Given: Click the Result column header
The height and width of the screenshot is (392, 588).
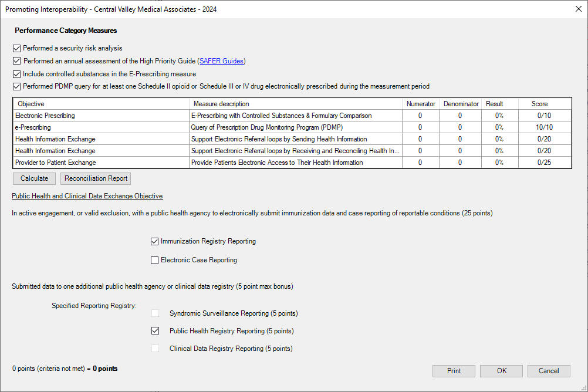Looking at the screenshot, I should [x=500, y=104].
